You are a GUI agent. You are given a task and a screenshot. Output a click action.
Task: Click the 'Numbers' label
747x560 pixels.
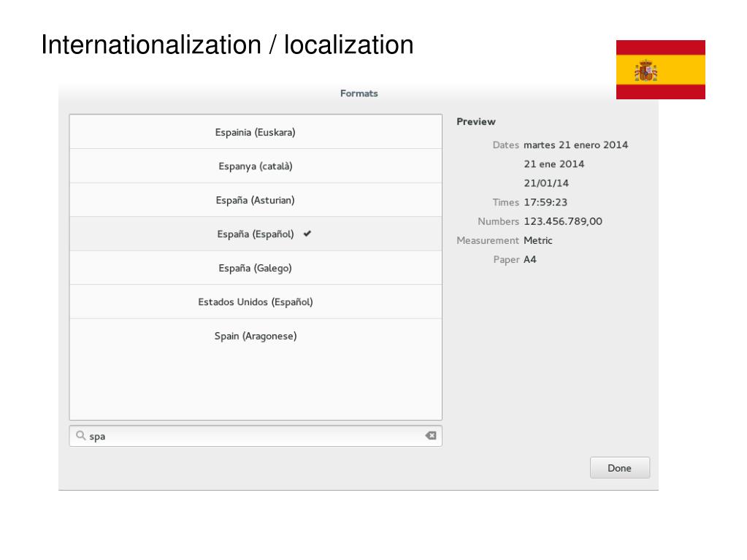coord(498,221)
